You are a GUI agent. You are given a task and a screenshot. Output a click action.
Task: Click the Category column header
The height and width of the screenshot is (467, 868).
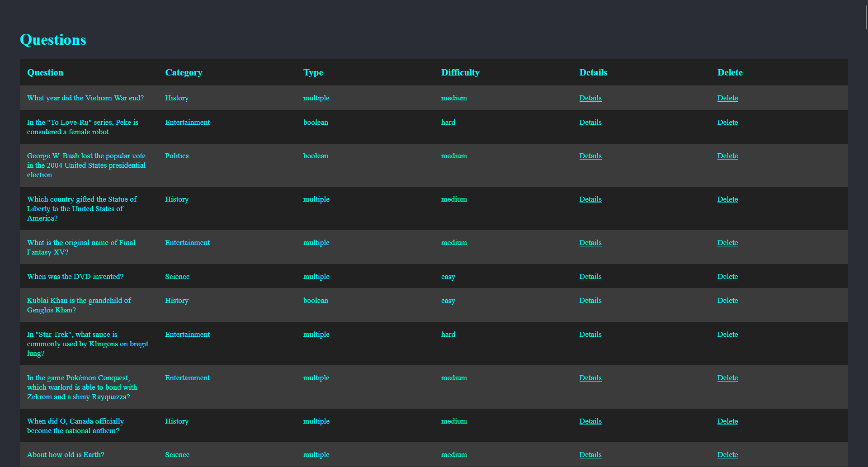click(x=184, y=73)
